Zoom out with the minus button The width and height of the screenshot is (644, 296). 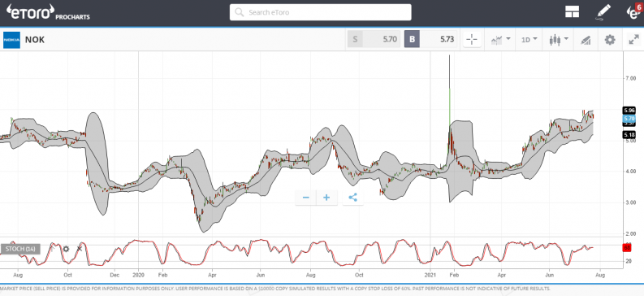[305, 198]
